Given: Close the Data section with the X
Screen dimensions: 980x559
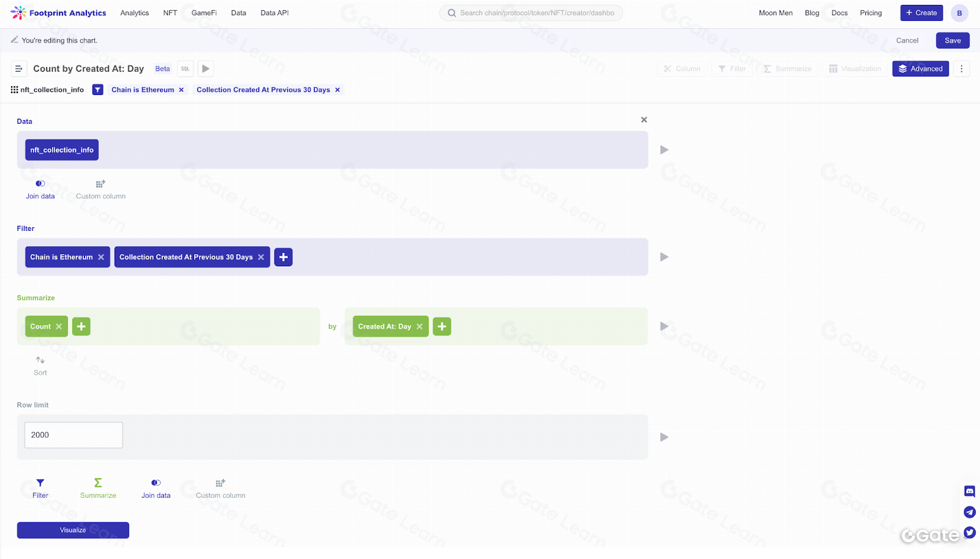Looking at the screenshot, I should pyautogui.click(x=644, y=120).
